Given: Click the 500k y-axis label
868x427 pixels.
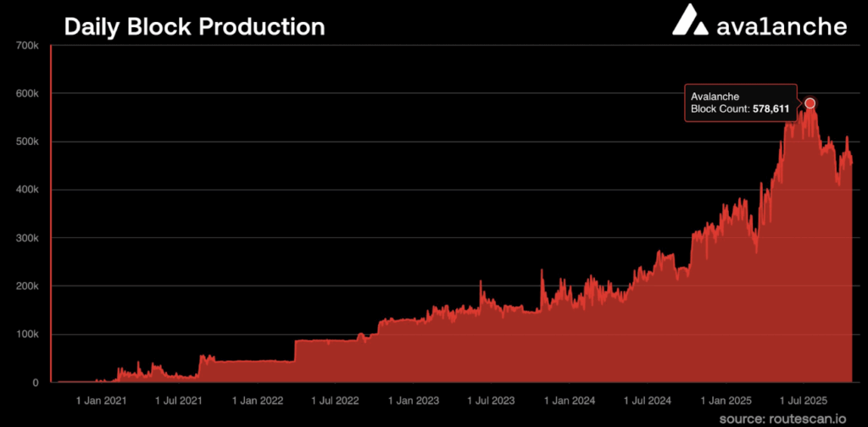Looking at the screenshot, I should (x=27, y=141).
